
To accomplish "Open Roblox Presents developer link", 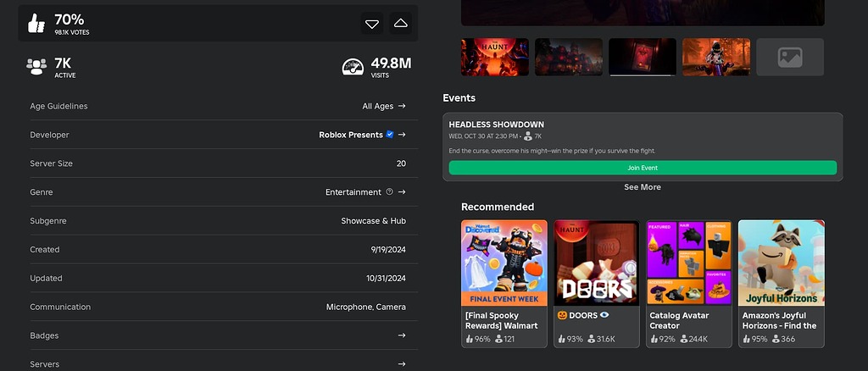I will click(351, 135).
